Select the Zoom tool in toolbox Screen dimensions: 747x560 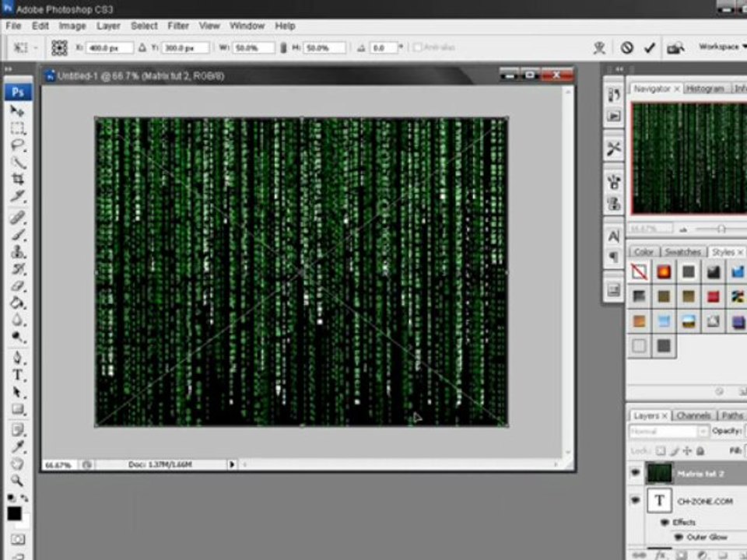[x=18, y=480]
